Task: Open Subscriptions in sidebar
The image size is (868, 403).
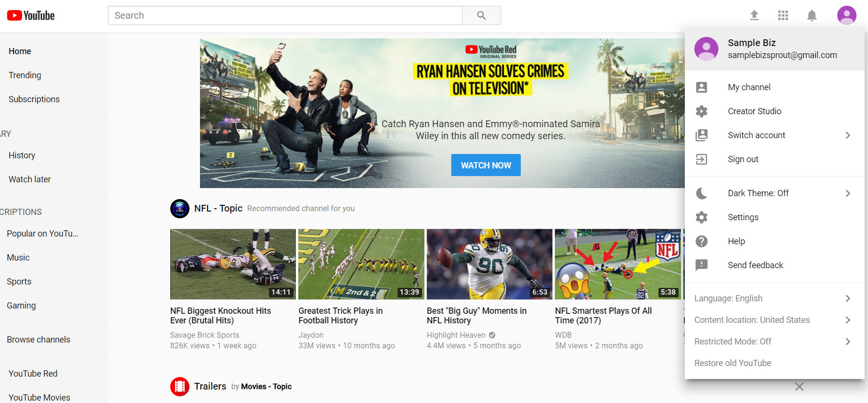Action: coord(34,99)
